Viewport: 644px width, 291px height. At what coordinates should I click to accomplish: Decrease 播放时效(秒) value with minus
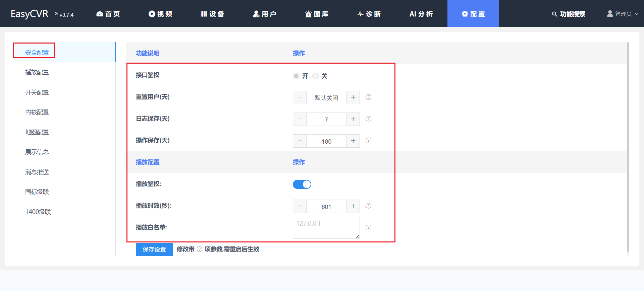pyautogui.click(x=300, y=206)
